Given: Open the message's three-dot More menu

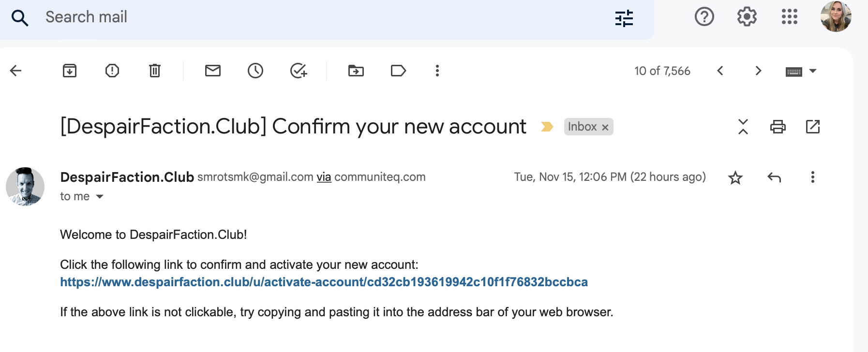Looking at the screenshot, I should click(x=813, y=177).
